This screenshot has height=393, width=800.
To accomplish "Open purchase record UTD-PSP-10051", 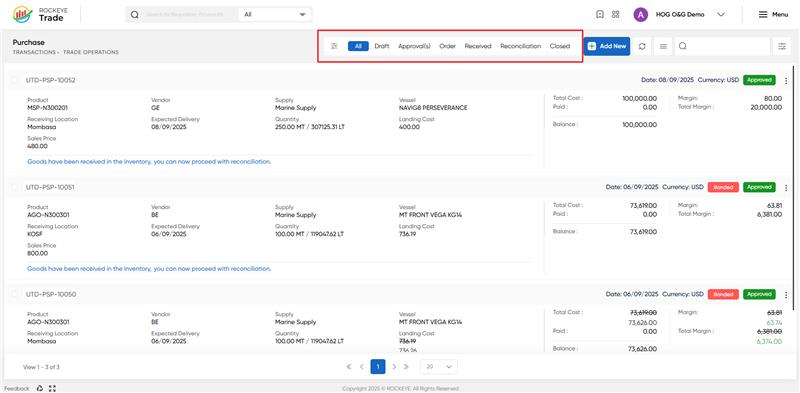I will click(x=50, y=188).
